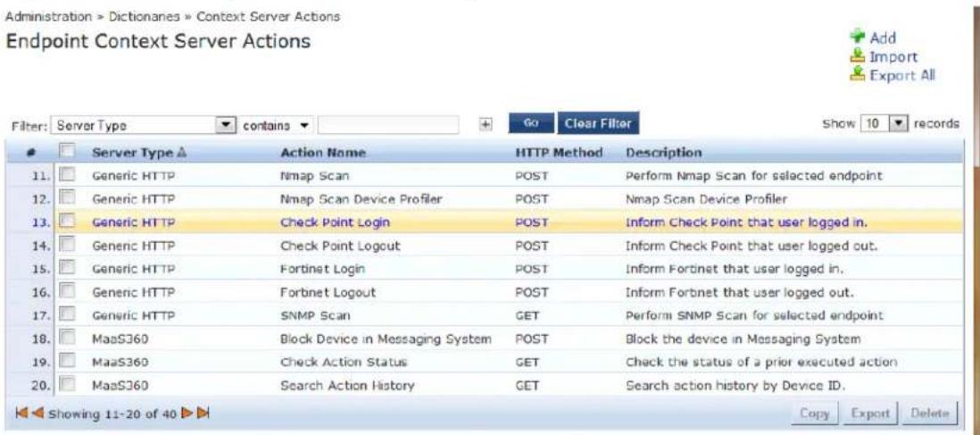The image size is (980, 435).
Task: Click the Import icon
Action: (x=858, y=57)
